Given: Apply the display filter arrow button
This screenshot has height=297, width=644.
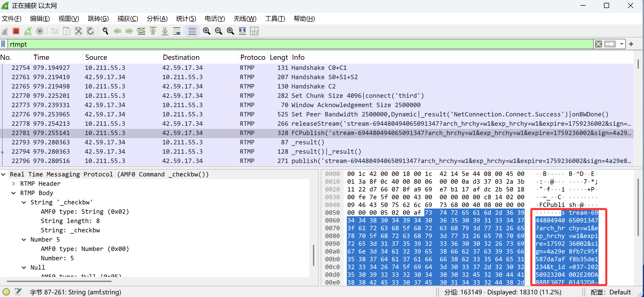Looking at the screenshot, I should tap(610, 44).
